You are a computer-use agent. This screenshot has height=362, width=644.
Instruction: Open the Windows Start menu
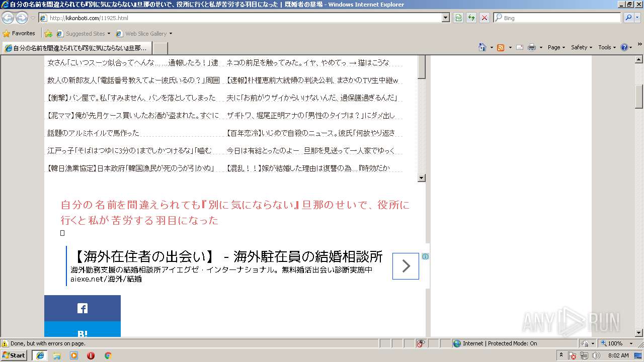(x=14, y=355)
